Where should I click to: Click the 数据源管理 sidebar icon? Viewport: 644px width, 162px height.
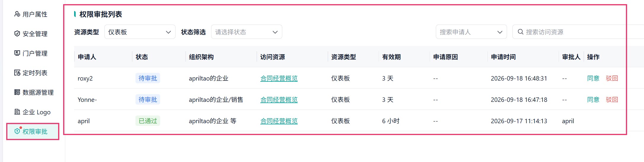[x=17, y=92]
